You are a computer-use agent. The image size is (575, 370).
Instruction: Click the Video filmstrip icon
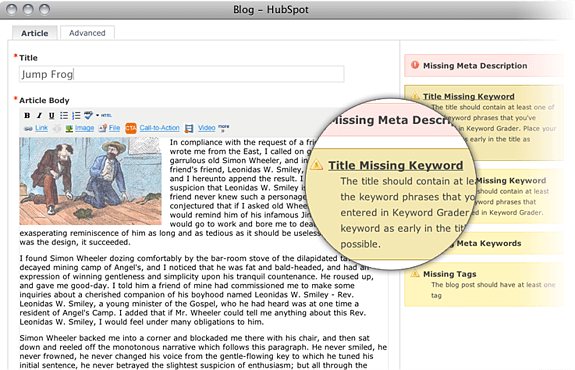click(x=189, y=128)
